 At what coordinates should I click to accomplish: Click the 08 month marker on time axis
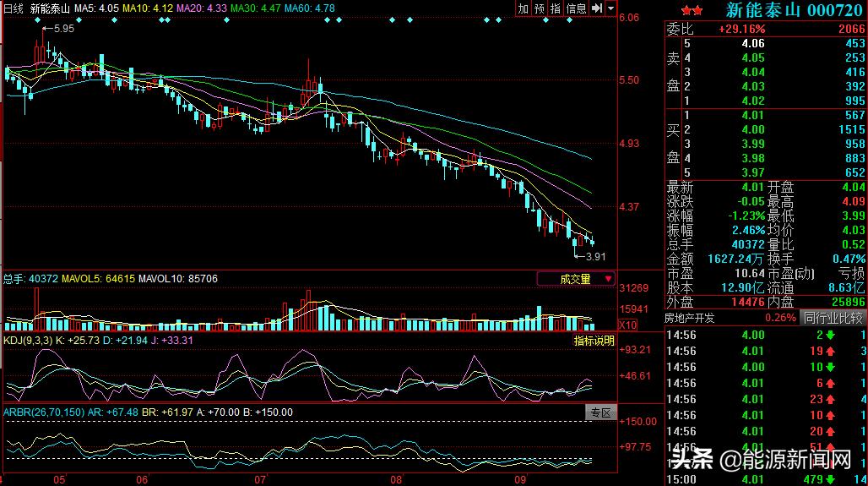tap(396, 480)
